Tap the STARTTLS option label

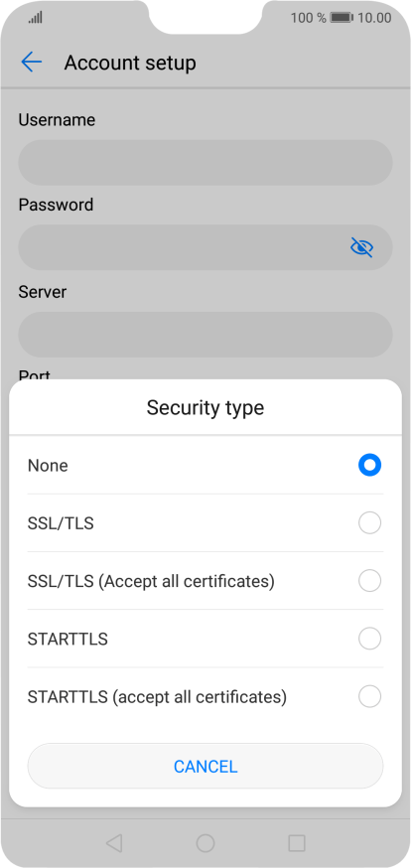68,640
